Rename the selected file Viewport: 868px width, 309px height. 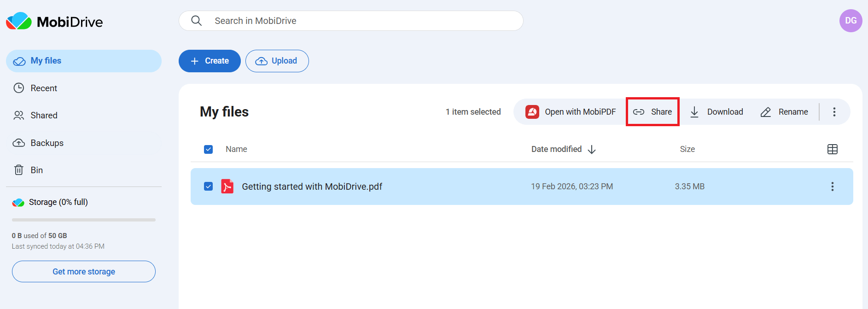click(784, 112)
